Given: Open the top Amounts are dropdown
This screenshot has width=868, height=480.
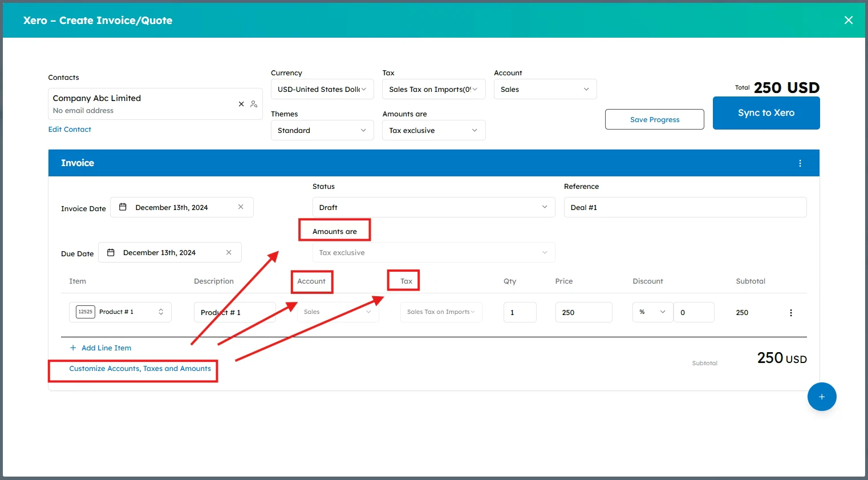Looking at the screenshot, I should (433, 130).
